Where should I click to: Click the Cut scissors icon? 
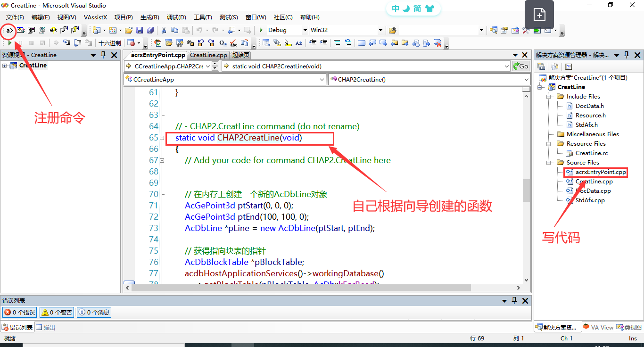click(x=164, y=30)
